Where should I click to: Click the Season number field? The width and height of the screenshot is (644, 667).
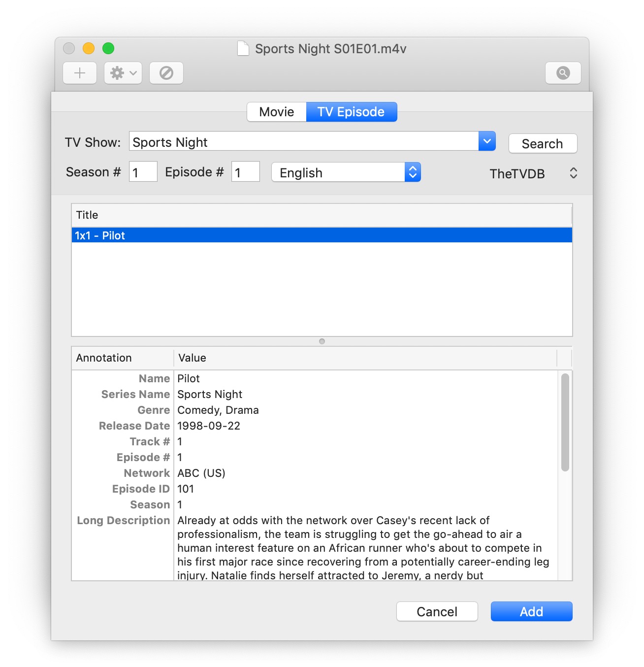coord(143,172)
